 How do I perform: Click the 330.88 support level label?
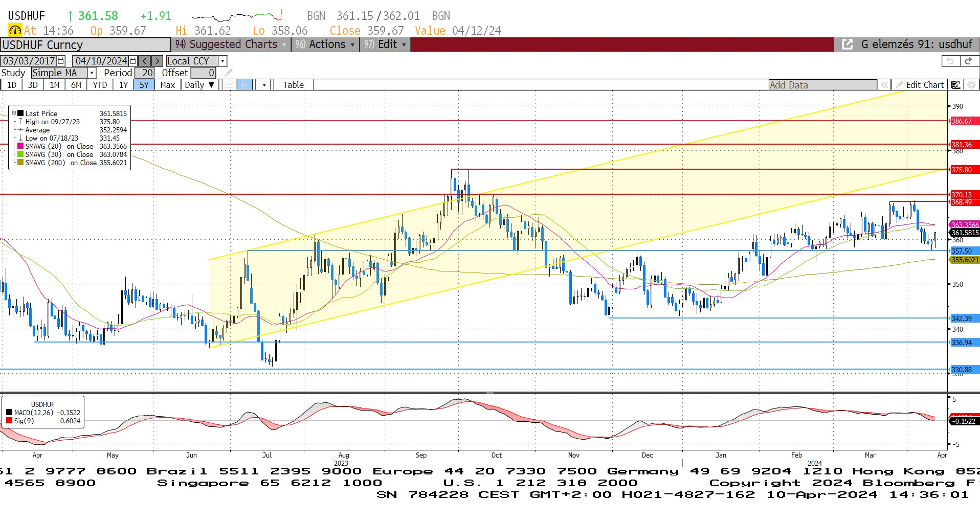coord(964,369)
